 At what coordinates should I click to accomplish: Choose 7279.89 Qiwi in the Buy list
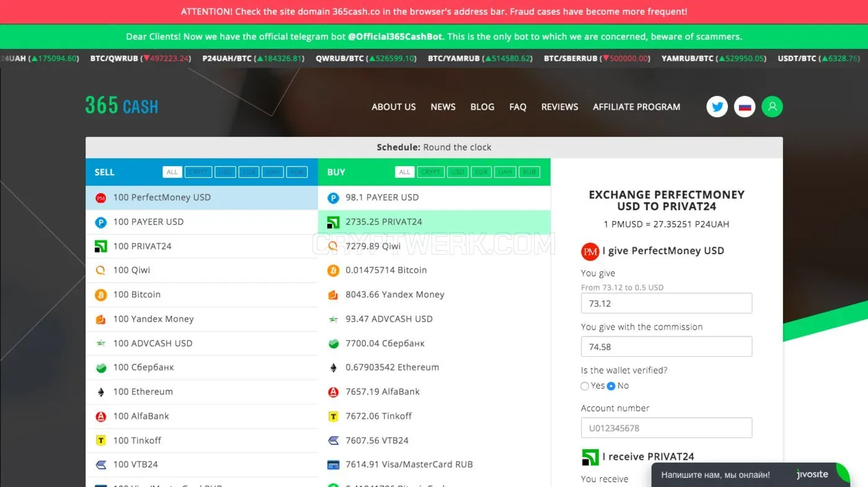click(434, 246)
